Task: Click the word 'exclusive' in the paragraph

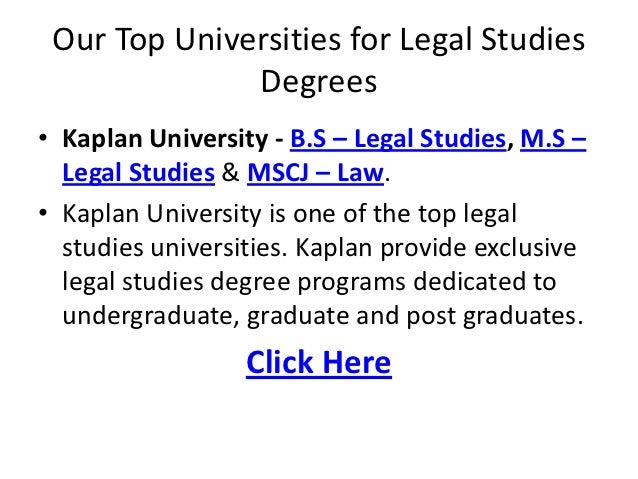Action: (525, 247)
